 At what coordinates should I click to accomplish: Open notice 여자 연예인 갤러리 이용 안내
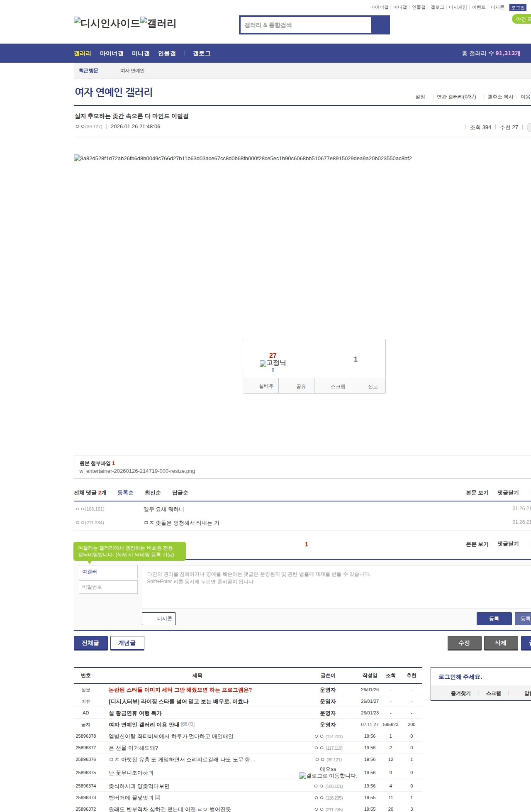144,724
